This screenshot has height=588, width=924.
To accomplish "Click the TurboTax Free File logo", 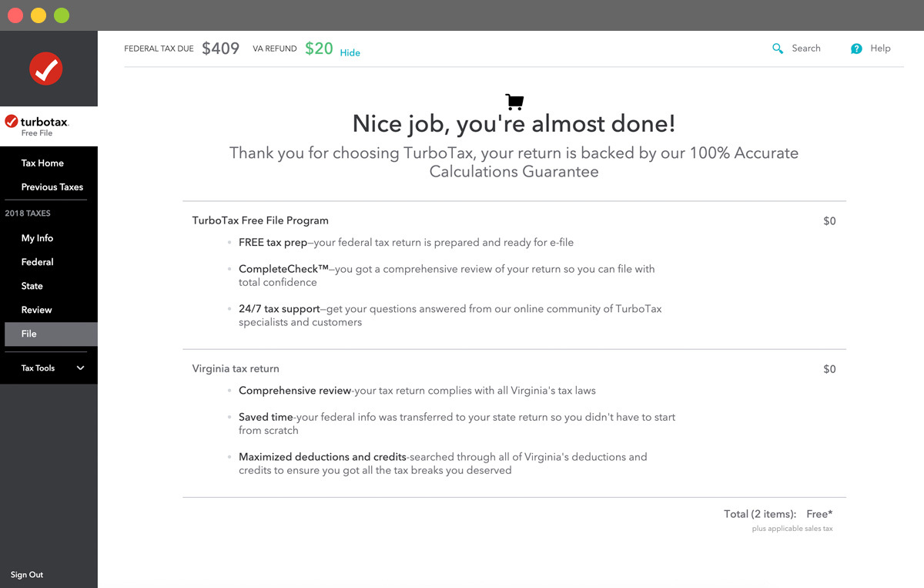I will [37, 126].
